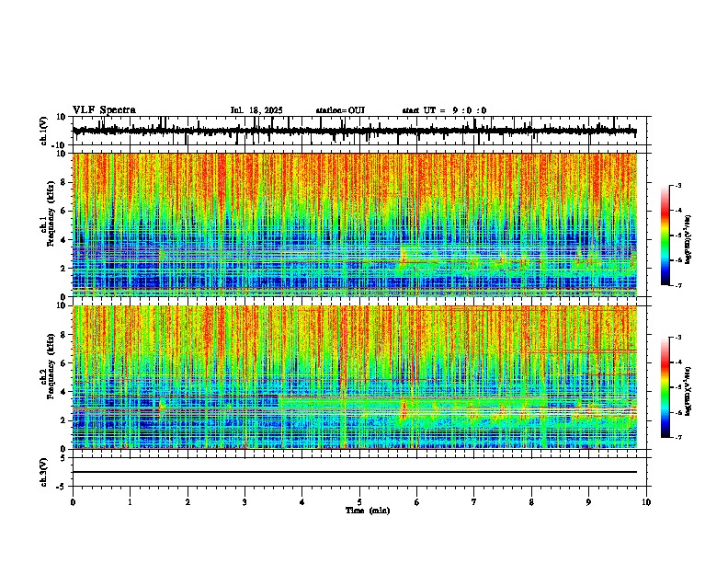Click time-axis tick label "9"
The image size is (728, 563).
[588, 502]
